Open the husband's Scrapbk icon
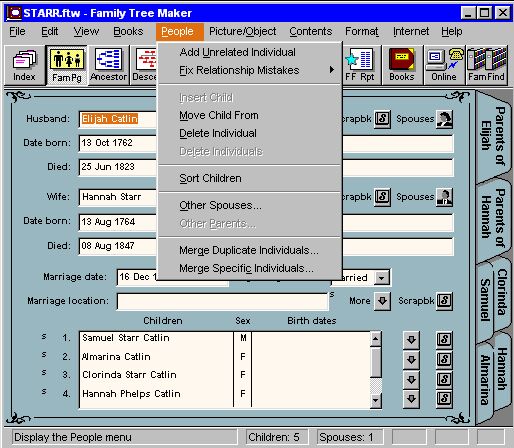The height and width of the screenshot is (448, 514). pos(382,119)
